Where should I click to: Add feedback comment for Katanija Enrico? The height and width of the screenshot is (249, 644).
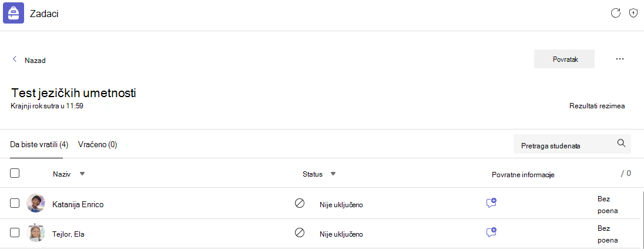(x=491, y=202)
